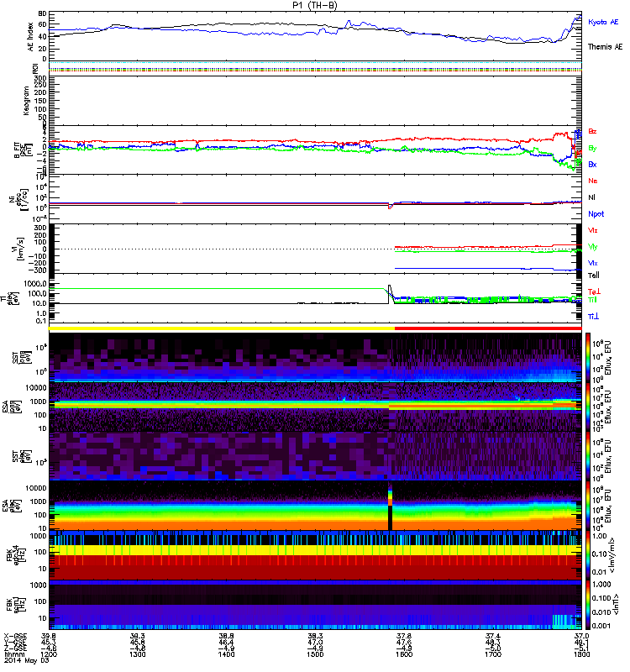Click the blue Bx legend label
630x672 pixels.
592,164
